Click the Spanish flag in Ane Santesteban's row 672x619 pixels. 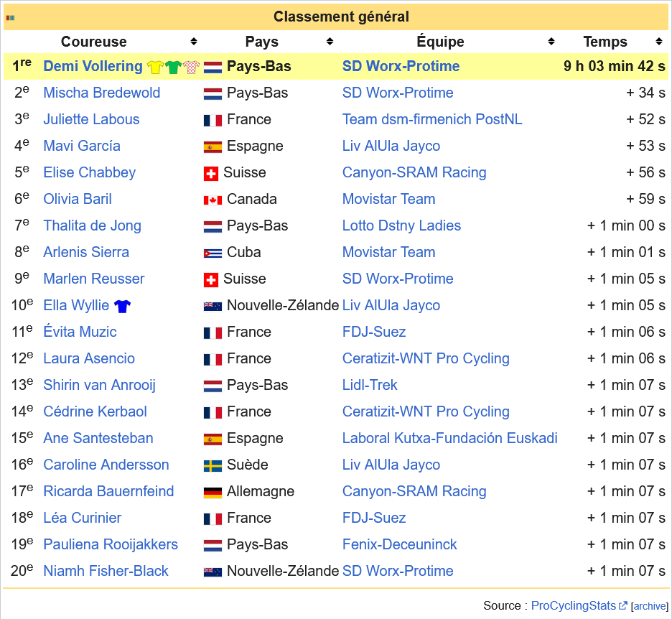point(213,439)
